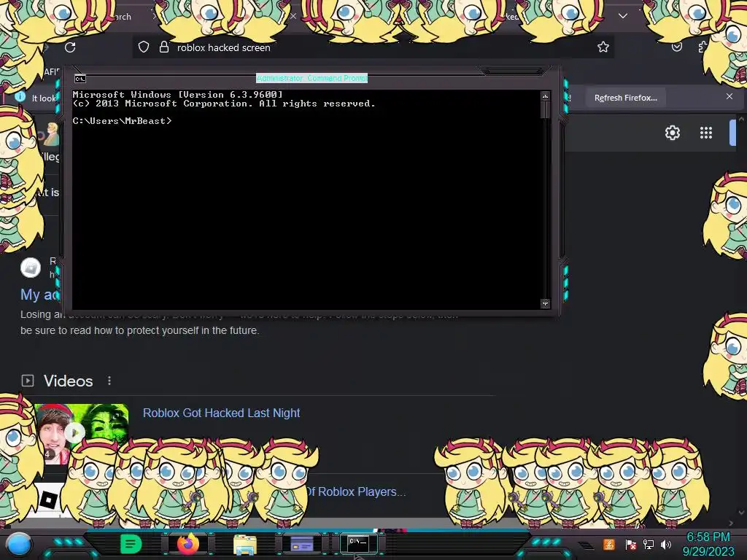
Task: Click the round site favicon above 'My ac'
Action: tap(31, 268)
